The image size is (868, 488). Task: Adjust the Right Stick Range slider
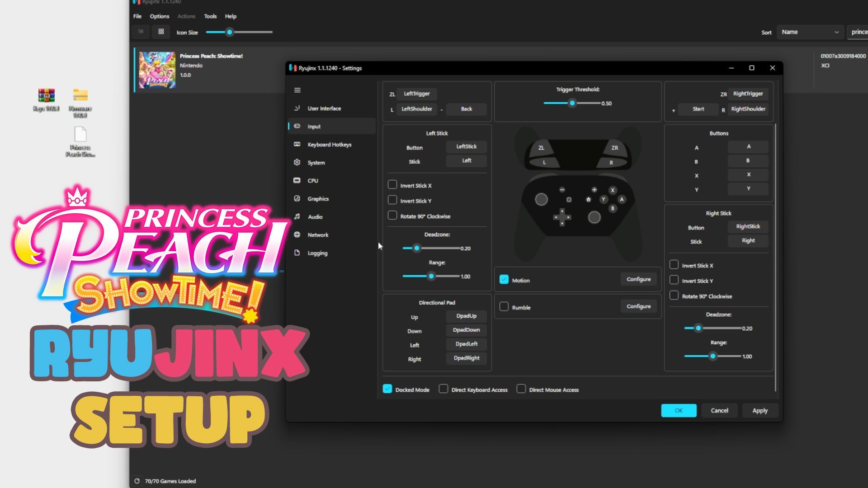click(x=712, y=356)
